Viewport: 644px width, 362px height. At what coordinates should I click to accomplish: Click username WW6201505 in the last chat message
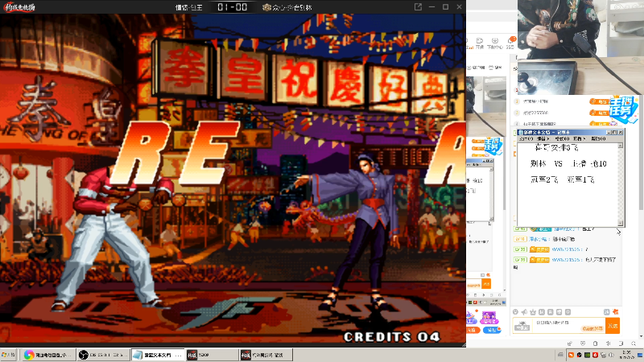(566, 260)
